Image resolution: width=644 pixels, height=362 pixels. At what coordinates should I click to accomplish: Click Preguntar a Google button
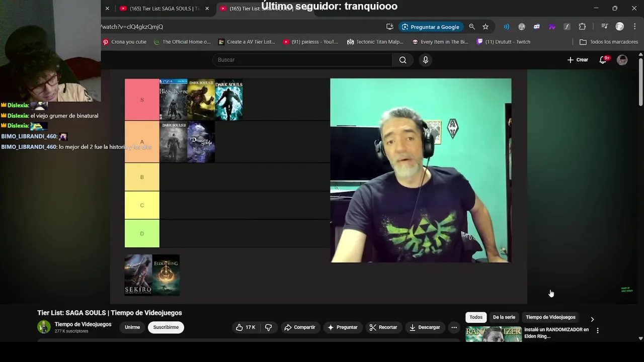pyautogui.click(x=430, y=27)
